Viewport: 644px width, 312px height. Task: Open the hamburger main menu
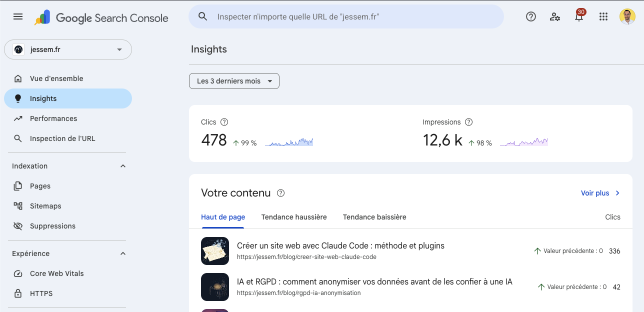18,16
